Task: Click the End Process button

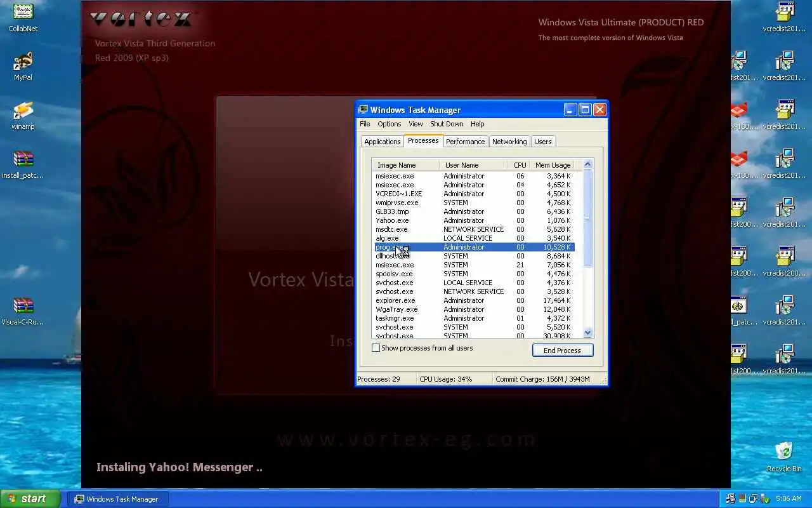Action: (x=563, y=351)
